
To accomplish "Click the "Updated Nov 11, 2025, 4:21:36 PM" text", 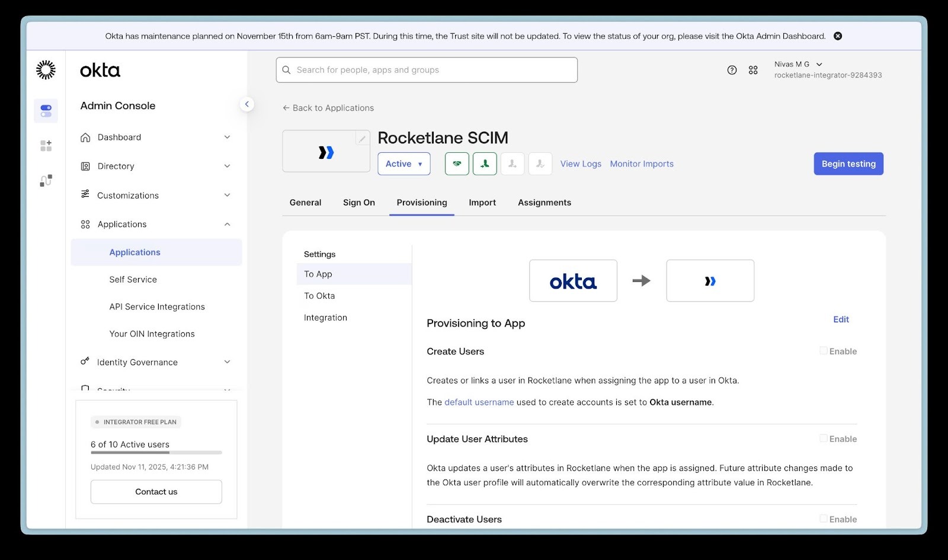I will [149, 467].
